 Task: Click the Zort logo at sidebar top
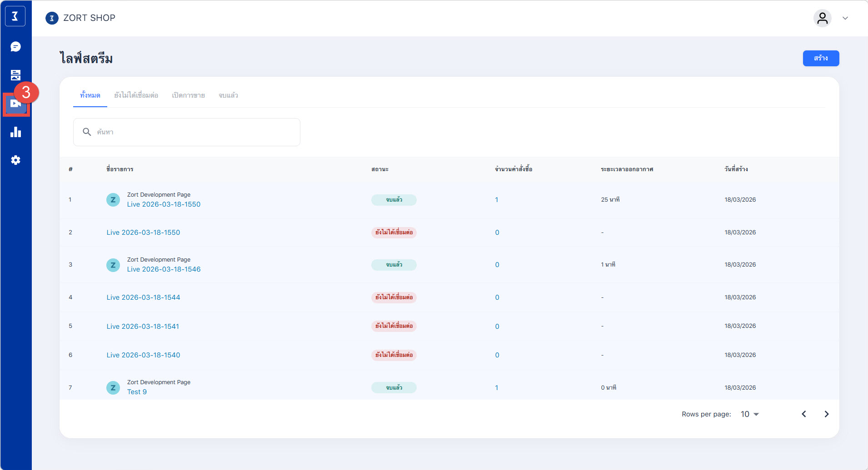pos(15,17)
